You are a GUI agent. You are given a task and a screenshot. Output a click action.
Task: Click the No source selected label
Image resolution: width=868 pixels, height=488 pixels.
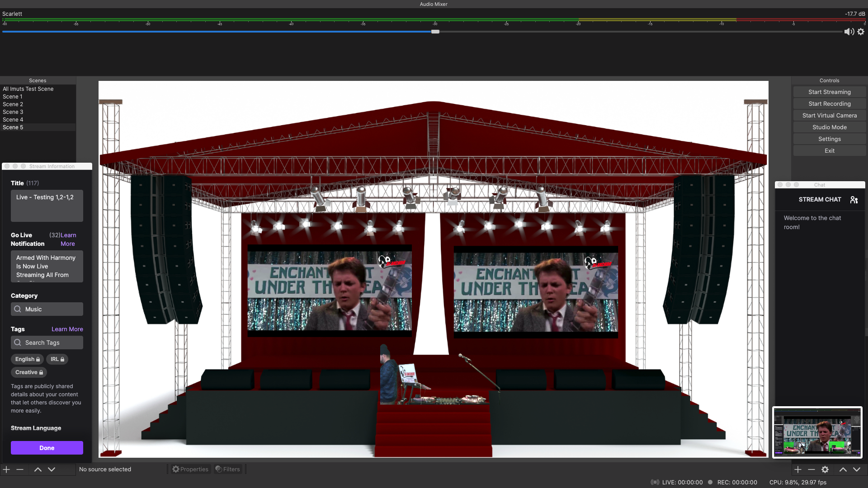click(x=105, y=469)
